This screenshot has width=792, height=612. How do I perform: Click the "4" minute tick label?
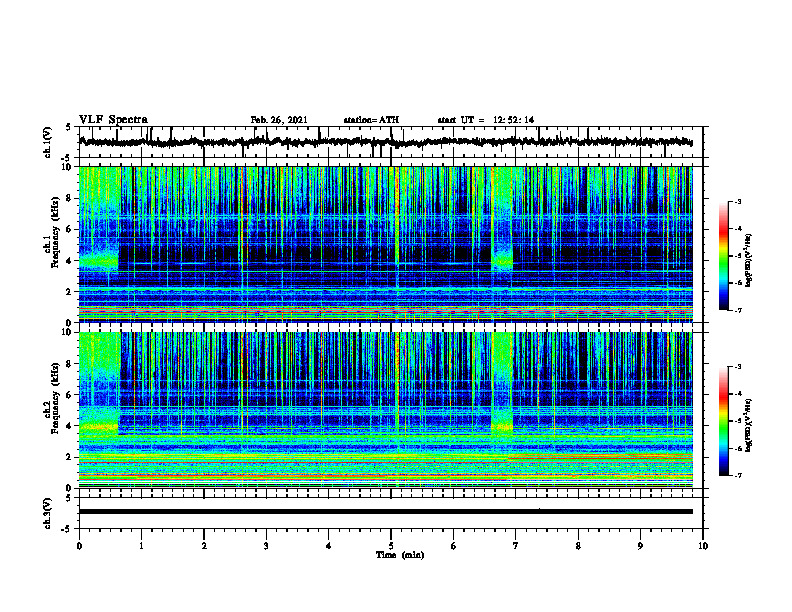pos(329,546)
